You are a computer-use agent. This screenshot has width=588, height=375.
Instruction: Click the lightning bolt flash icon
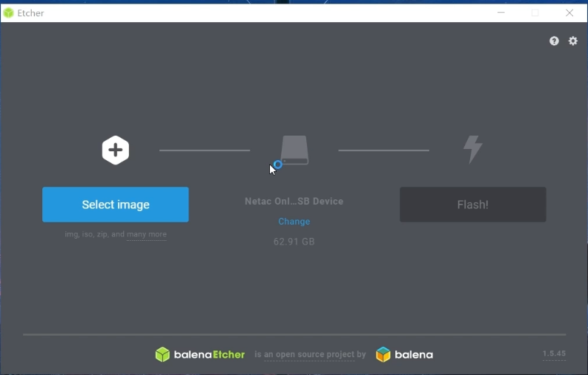click(473, 150)
